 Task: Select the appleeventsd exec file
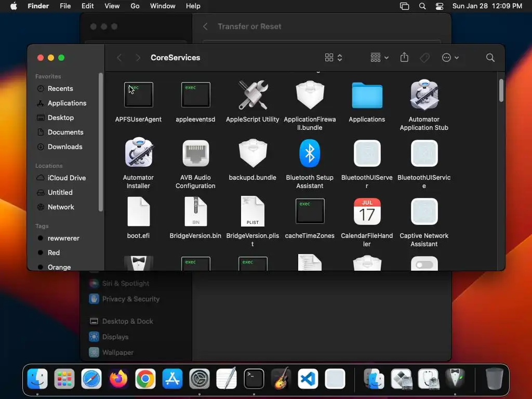(195, 95)
